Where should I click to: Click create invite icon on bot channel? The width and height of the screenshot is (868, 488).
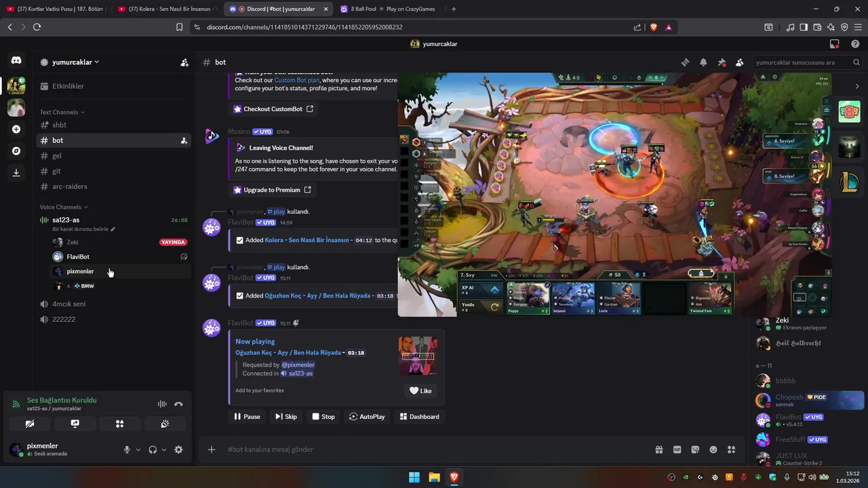(184, 140)
